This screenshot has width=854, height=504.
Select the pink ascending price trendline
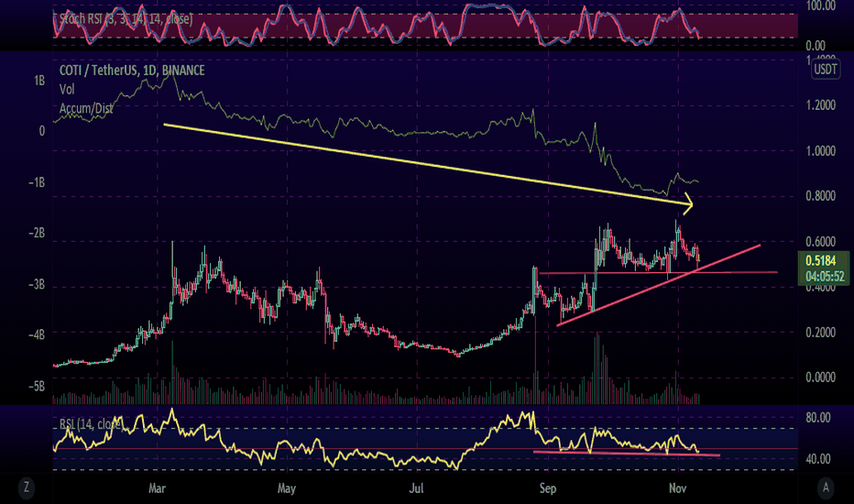tap(658, 286)
